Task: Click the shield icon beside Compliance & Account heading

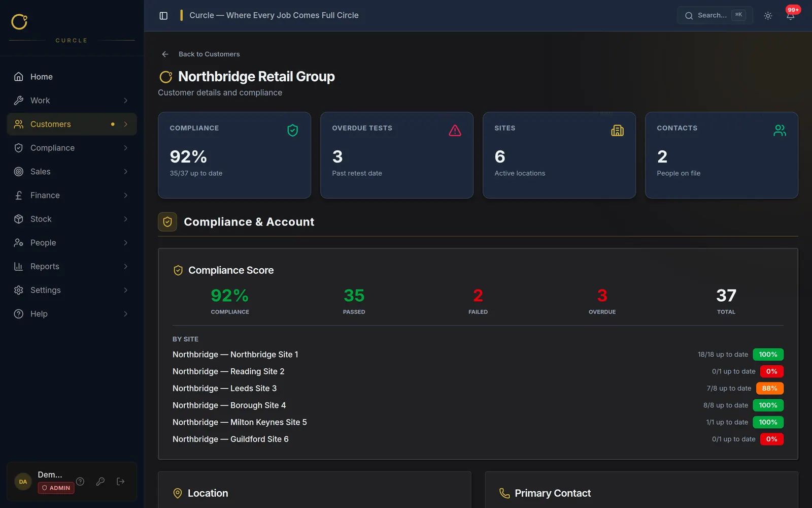Action: [167, 222]
